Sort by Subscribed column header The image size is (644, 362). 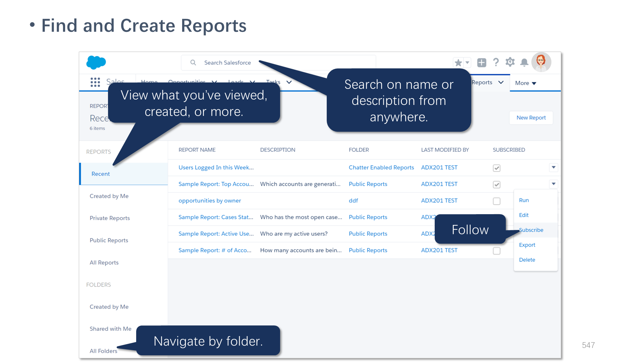point(509,150)
